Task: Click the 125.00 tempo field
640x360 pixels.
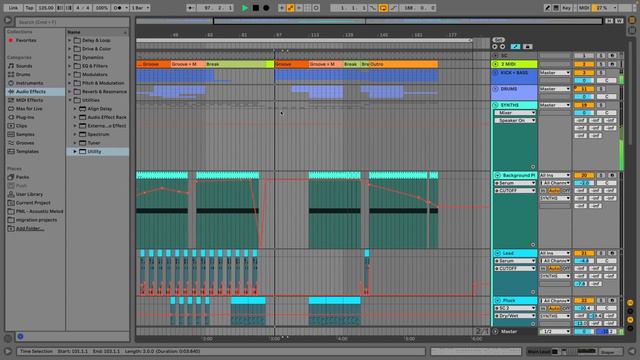Action: click(46, 8)
